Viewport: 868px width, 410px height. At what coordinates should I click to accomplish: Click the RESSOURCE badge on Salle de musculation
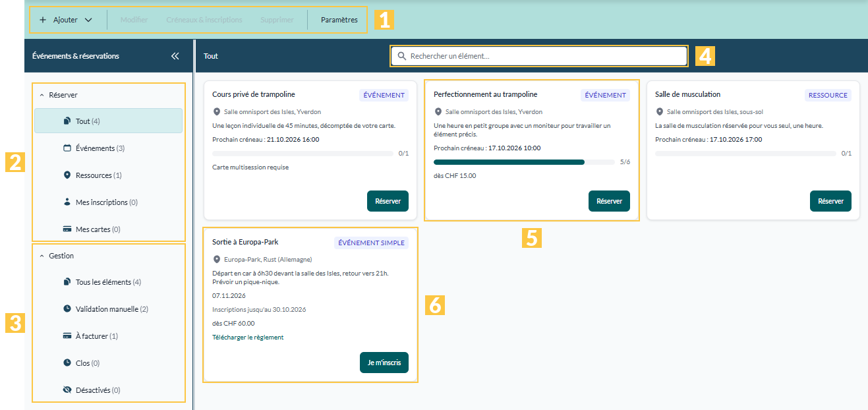828,95
